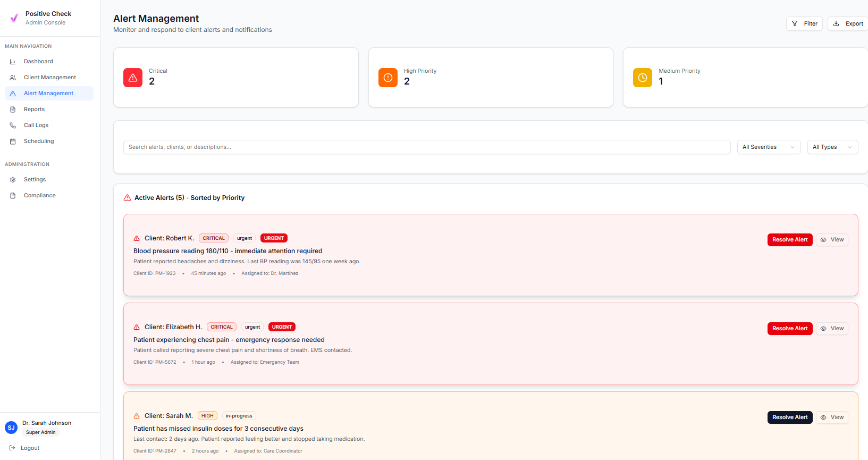Open the Filter options button
This screenshot has height=460, width=868.
coord(804,23)
